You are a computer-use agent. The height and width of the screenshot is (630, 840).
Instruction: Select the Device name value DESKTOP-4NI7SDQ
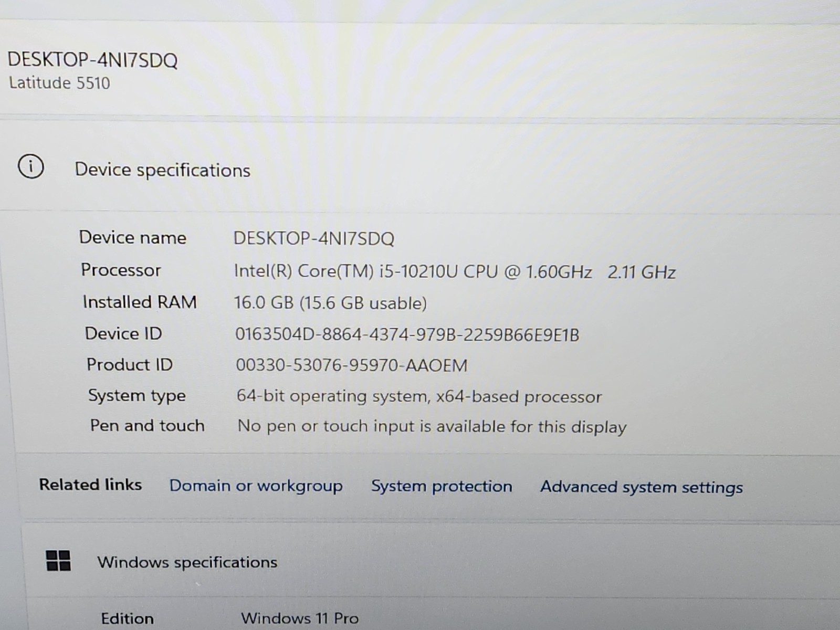click(313, 239)
